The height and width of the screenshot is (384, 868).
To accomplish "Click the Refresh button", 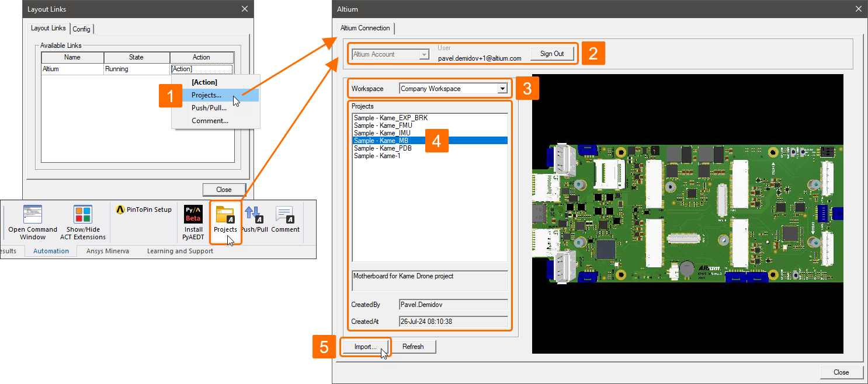I will [413, 347].
